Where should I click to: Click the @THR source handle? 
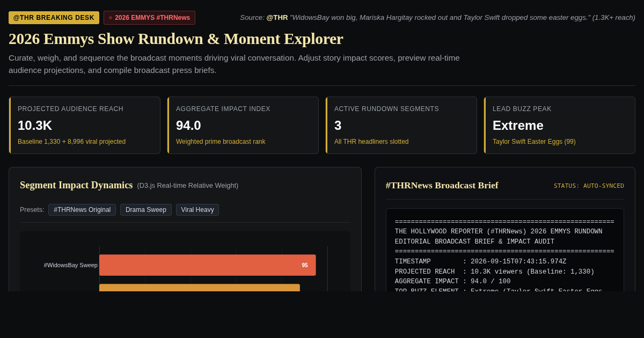(277, 18)
